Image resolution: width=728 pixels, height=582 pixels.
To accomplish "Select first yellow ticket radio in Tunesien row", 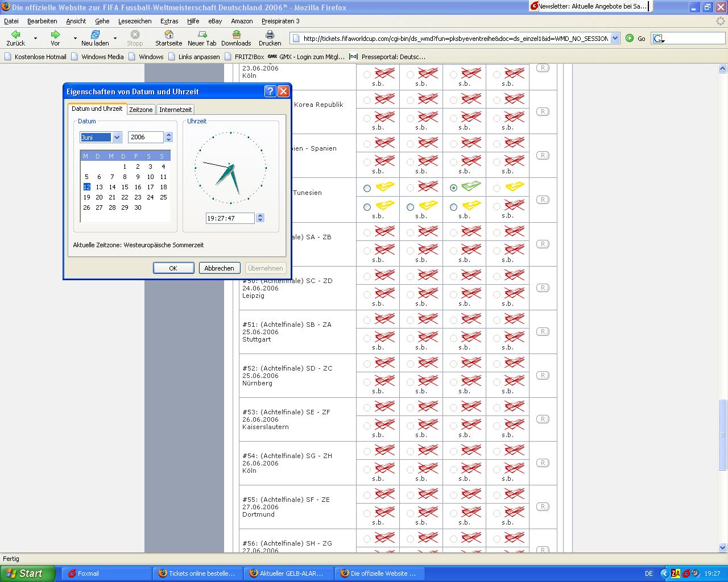I will coord(367,188).
